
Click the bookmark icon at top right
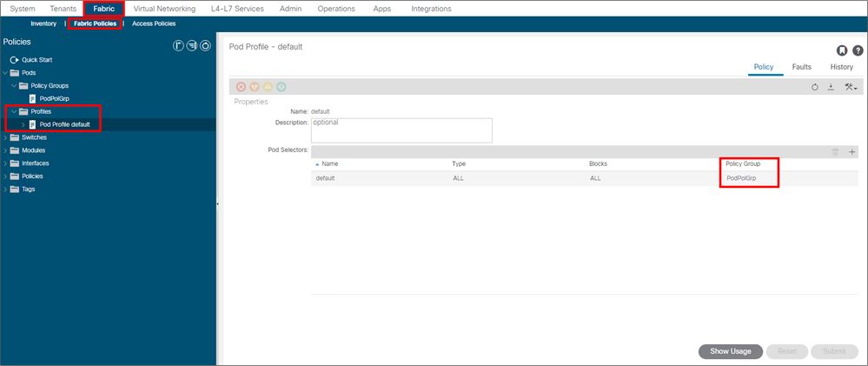coord(841,51)
